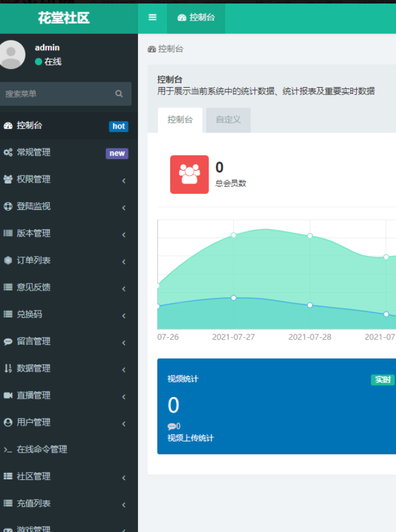Click the gears icon for 常规管理
Screen dimensions: 396x532
(x=8, y=153)
